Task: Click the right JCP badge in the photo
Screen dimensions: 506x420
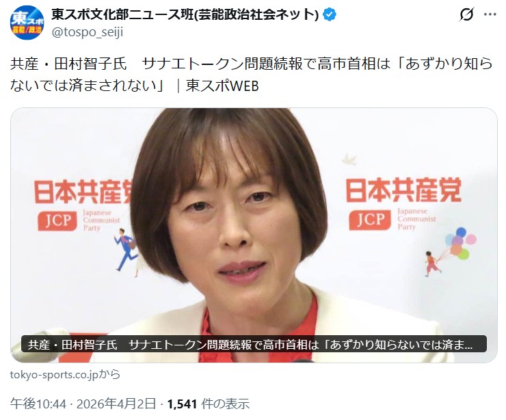Action: click(370, 220)
